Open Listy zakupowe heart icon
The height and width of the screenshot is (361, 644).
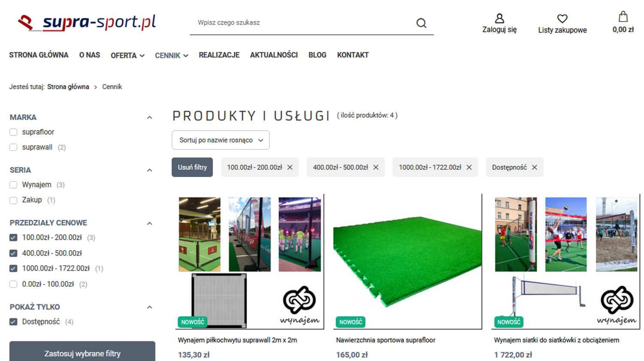point(562,18)
